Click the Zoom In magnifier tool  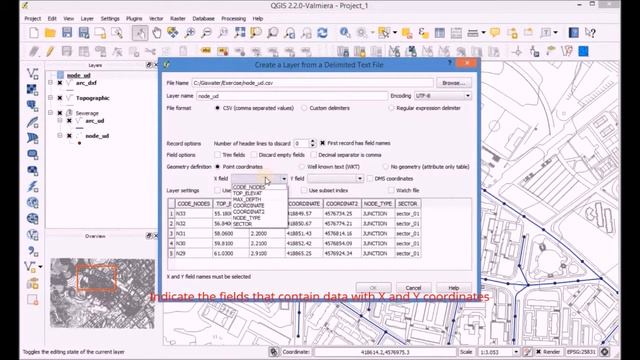[x=190, y=33]
